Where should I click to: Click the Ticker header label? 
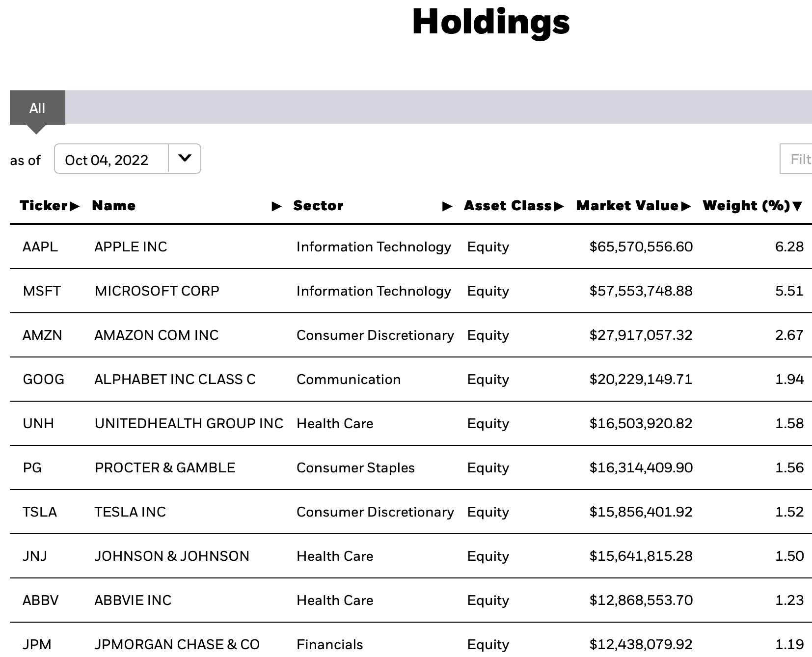click(44, 206)
